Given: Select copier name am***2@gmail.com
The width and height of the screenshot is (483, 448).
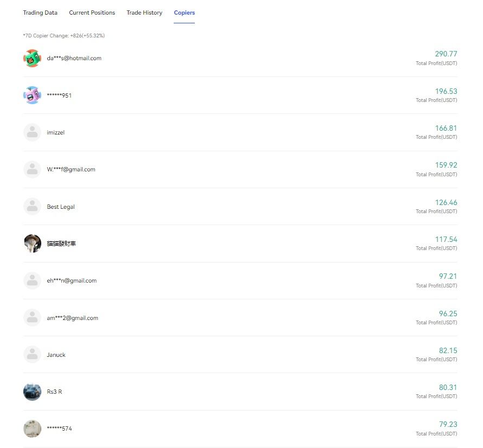Looking at the screenshot, I should pyautogui.click(x=72, y=318).
